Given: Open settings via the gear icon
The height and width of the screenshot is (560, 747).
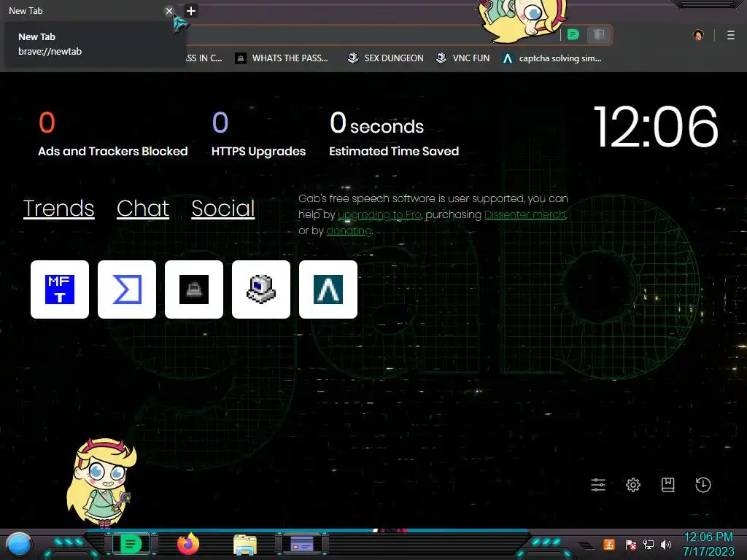Looking at the screenshot, I should pyautogui.click(x=633, y=485).
